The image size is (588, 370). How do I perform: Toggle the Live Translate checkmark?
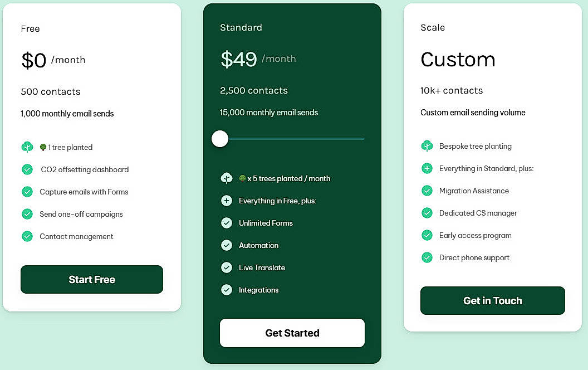(x=227, y=267)
